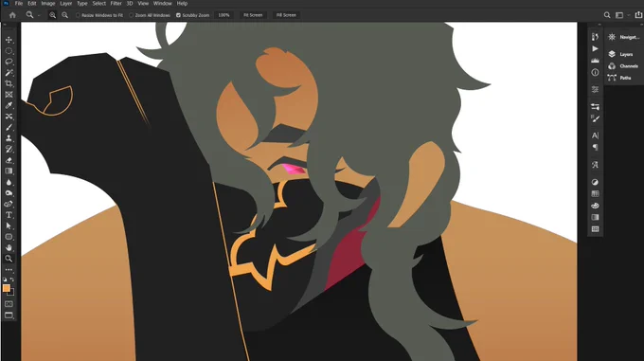Select the Rectangle shape tool

pyautogui.click(x=9, y=237)
